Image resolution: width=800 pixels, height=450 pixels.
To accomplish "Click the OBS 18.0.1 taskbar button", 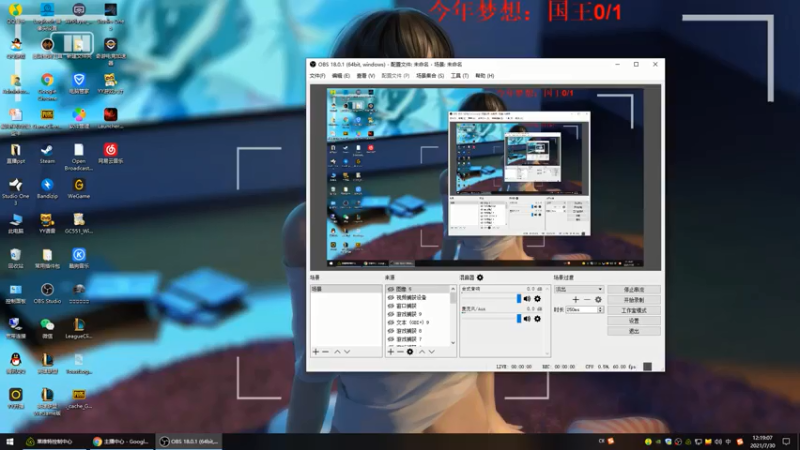I will pyautogui.click(x=189, y=441).
